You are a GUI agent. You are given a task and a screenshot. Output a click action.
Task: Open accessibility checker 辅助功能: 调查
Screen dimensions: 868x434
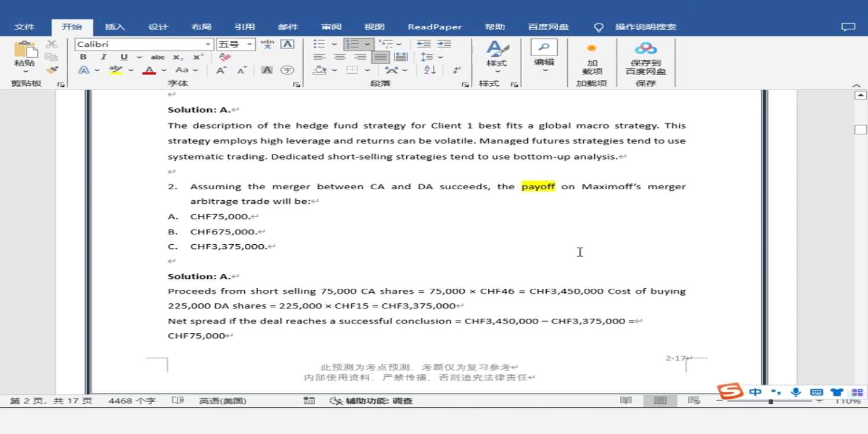(x=372, y=400)
